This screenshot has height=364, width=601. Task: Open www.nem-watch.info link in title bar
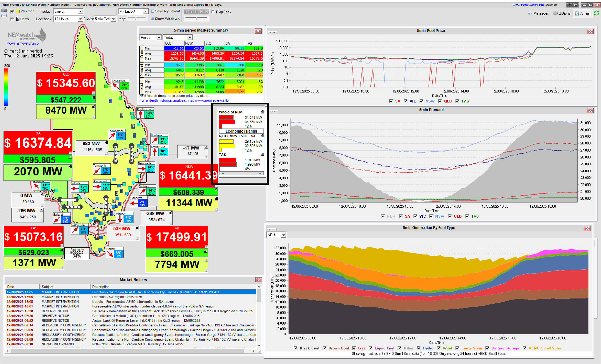click(528, 5)
